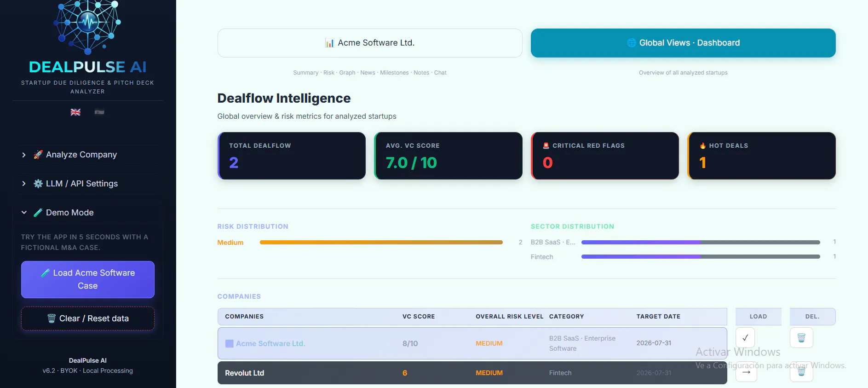Click the Medium label under Risk Distribution
Screen dimensions: 868x388
230,243
